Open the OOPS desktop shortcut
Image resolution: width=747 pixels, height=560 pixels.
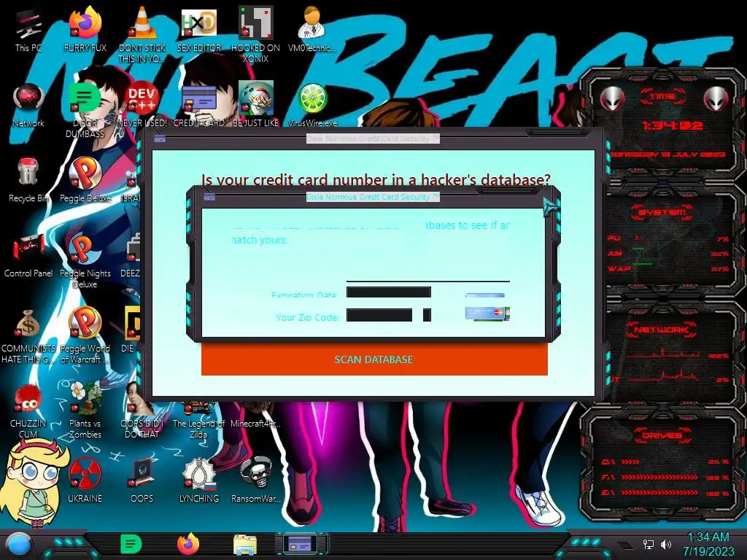point(142,480)
